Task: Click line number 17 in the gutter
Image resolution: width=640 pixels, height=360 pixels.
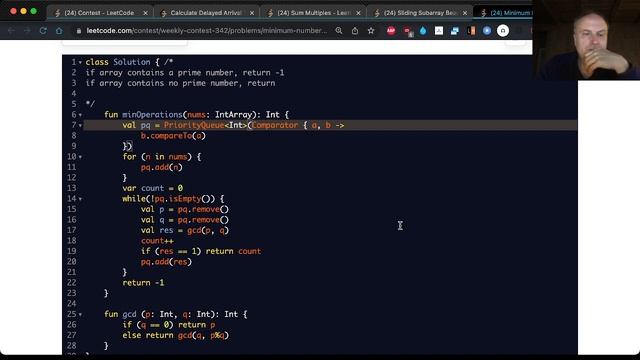Action: [x=71, y=230]
